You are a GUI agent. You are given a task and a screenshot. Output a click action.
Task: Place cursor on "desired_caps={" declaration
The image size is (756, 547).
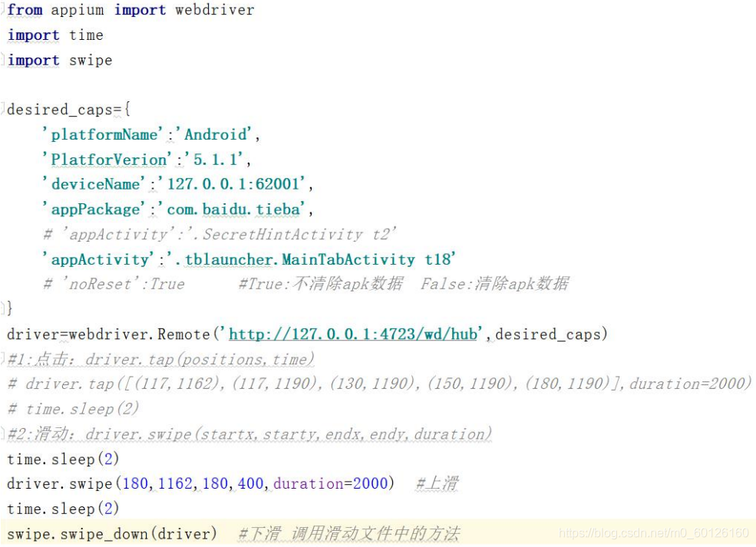(x=68, y=110)
